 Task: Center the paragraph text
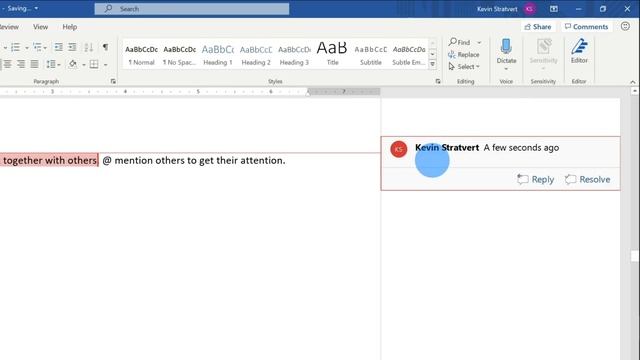(x=7, y=64)
